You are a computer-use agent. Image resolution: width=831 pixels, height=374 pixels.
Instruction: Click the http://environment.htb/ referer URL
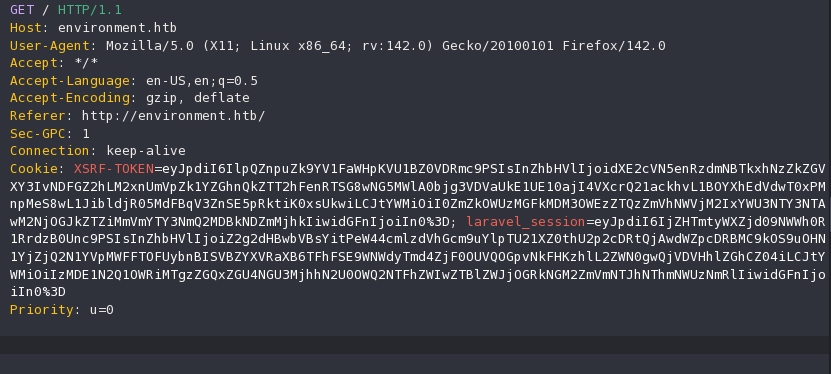click(x=173, y=115)
